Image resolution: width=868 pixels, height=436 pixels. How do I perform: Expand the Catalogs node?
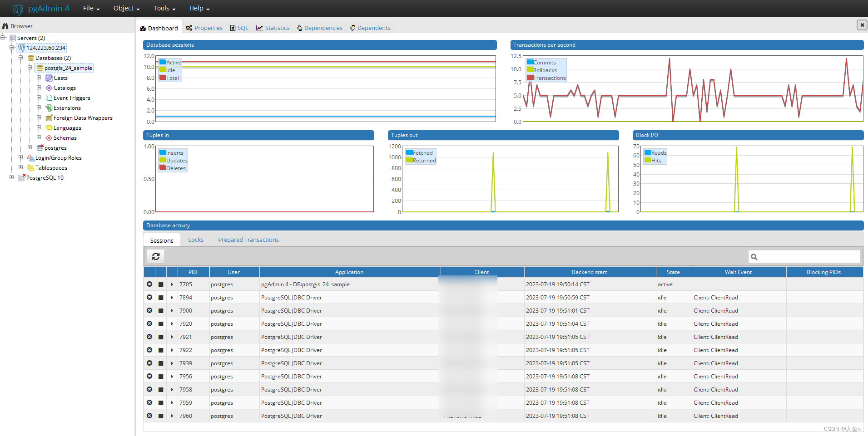pyautogui.click(x=39, y=88)
